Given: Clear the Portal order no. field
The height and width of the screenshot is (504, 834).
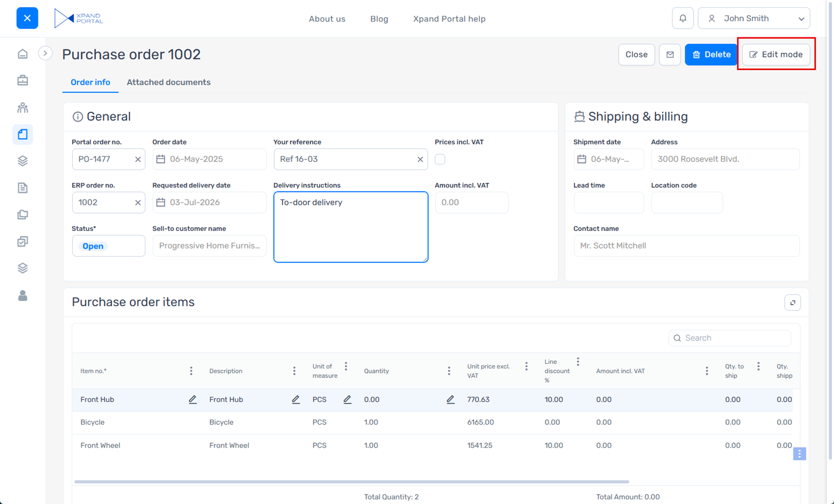Looking at the screenshot, I should tap(138, 159).
